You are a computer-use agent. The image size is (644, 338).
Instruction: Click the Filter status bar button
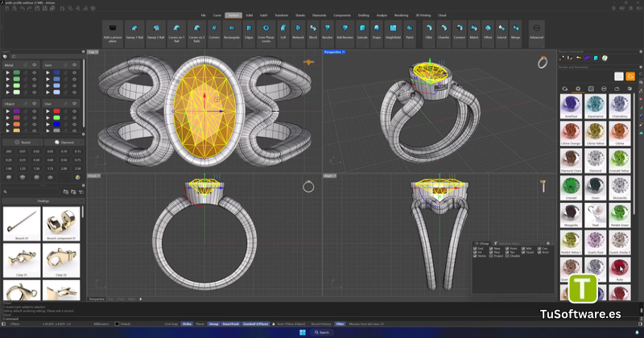click(340, 324)
